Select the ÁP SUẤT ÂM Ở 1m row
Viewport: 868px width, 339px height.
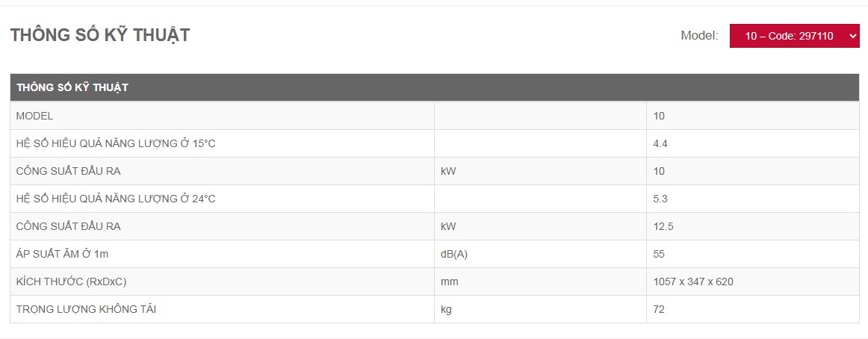(x=435, y=255)
